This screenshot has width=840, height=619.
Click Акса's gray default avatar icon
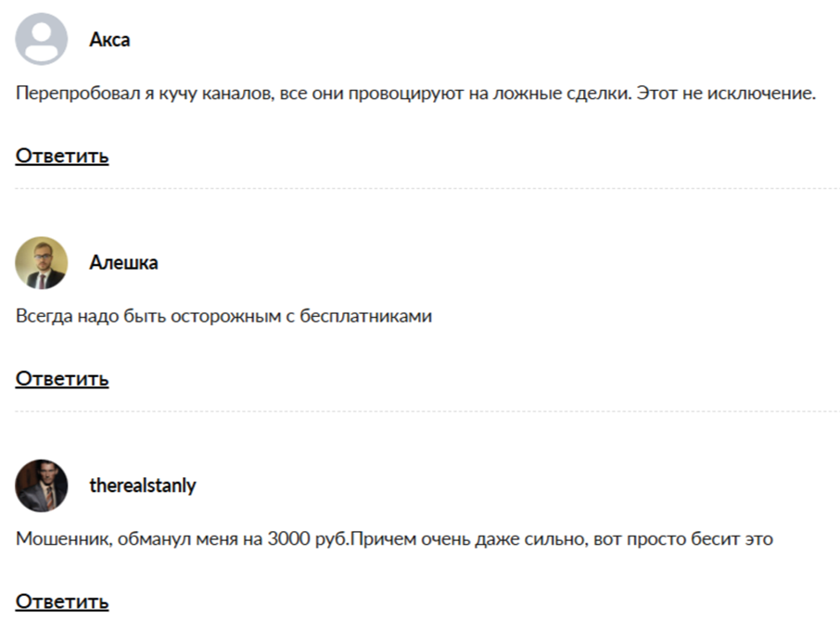41,40
